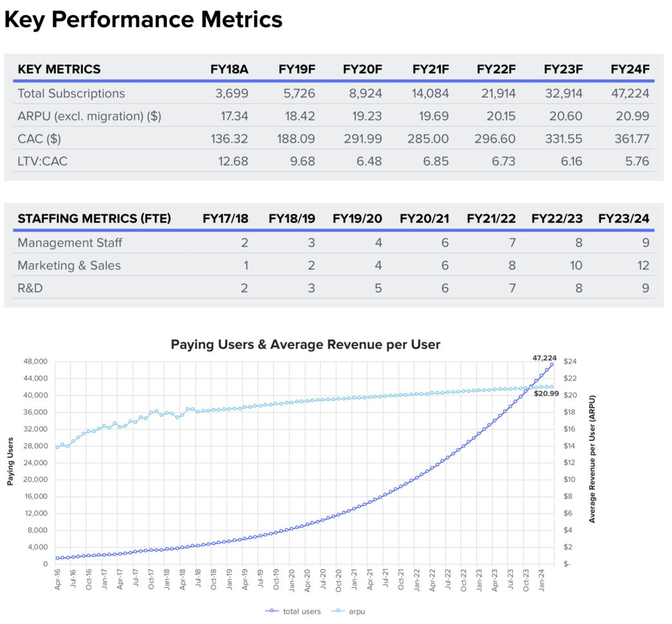Click the chart's $20.99 data label
672x624 pixels.
point(546,392)
